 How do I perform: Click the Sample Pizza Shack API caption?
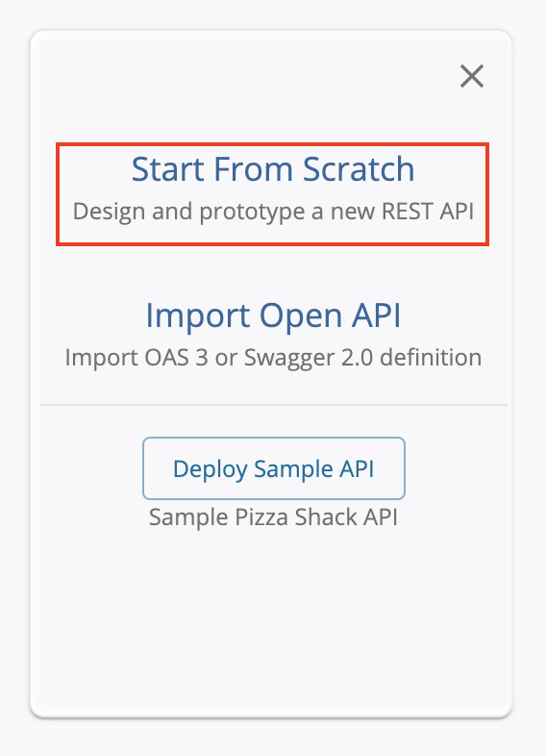273,517
